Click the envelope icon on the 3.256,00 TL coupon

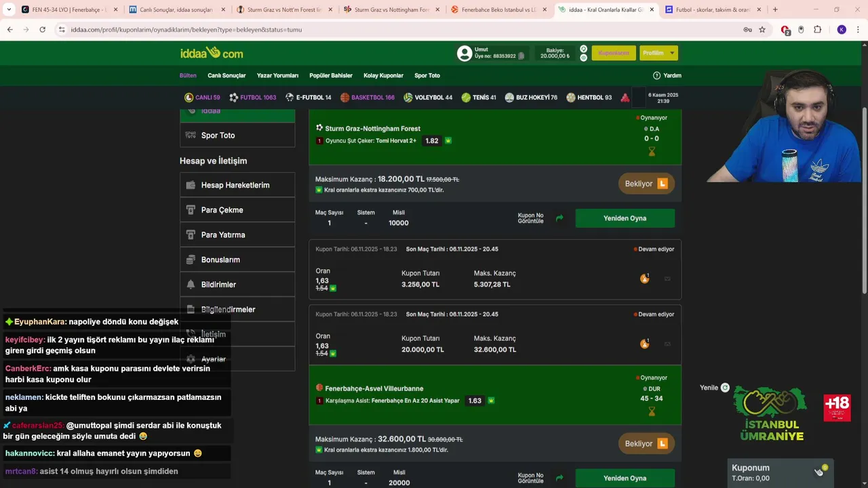(x=667, y=279)
